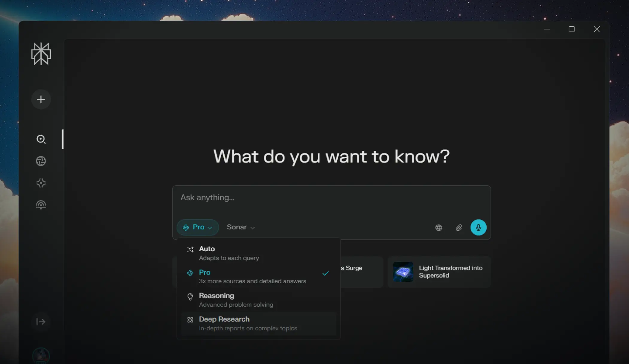Viewport: 629px width, 364px height.
Task: Start a new thread with plus icon
Action: 41,99
